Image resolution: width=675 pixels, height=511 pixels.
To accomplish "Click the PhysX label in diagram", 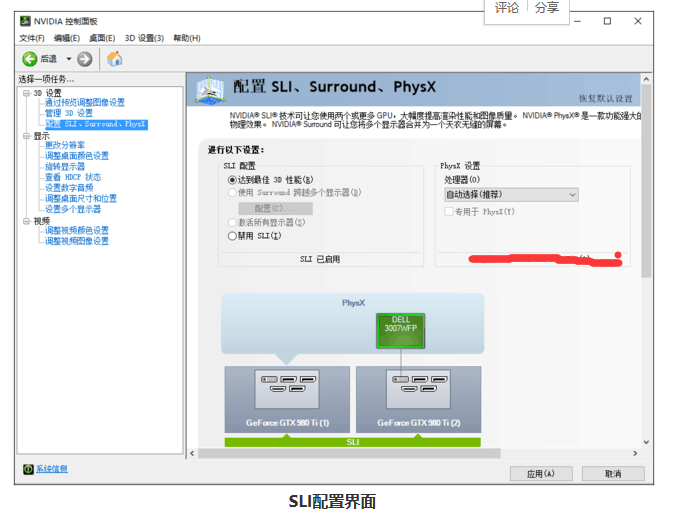I will (353, 303).
